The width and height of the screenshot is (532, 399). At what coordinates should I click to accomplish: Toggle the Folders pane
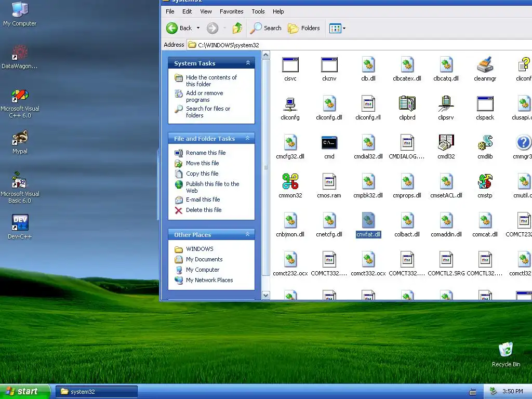(303, 28)
